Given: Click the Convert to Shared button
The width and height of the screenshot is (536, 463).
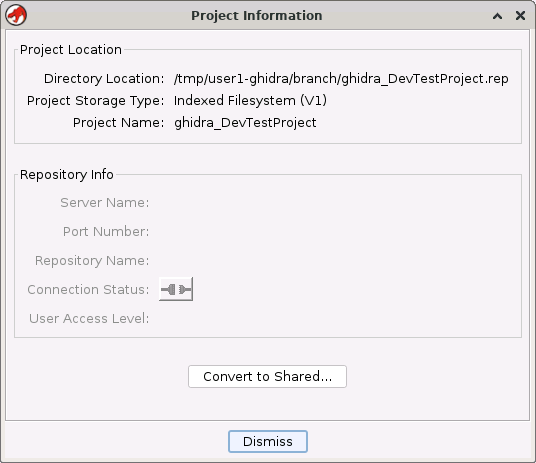Looking at the screenshot, I should click(x=267, y=376).
